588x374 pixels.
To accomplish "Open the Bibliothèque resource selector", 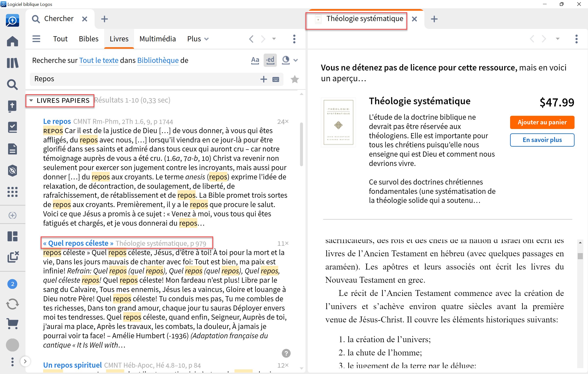I will [x=158, y=60].
